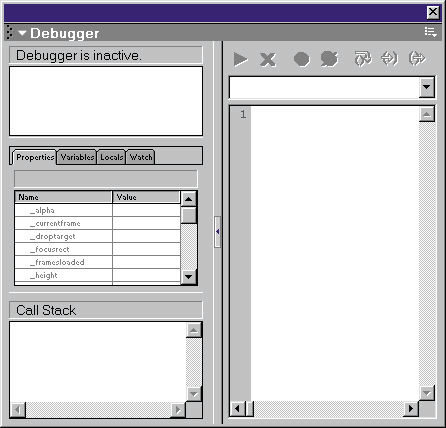
Task: Switch to the Variables tab
Action: tap(77, 157)
